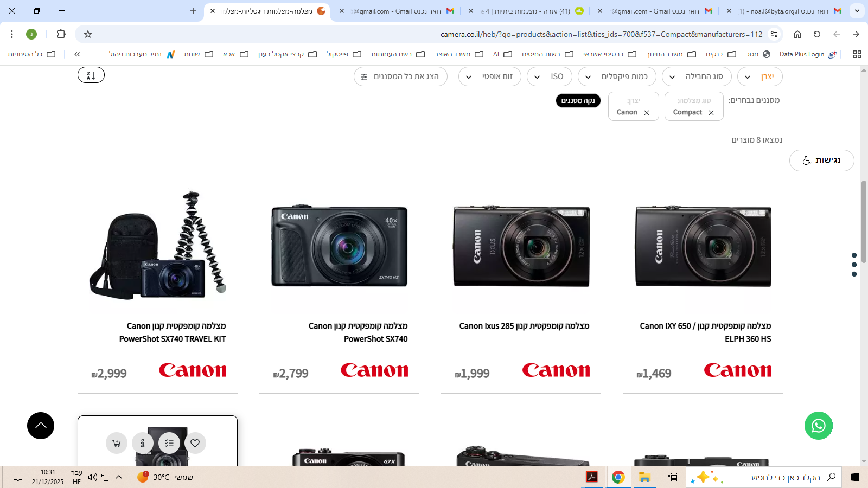Open the taskbar clock showing 10:31
Image resolution: width=868 pixels, height=488 pixels.
point(48,477)
